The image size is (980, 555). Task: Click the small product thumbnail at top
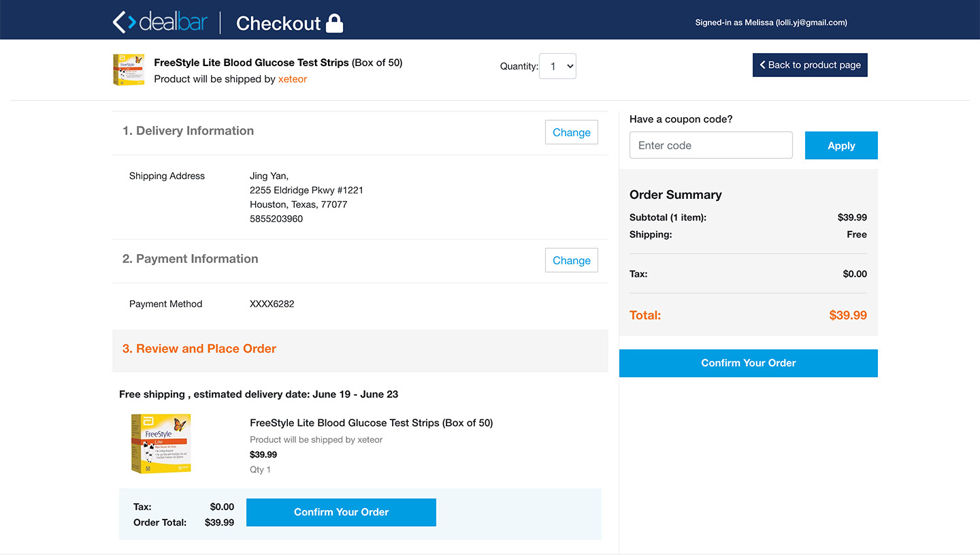pyautogui.click(x=129, y=69)
